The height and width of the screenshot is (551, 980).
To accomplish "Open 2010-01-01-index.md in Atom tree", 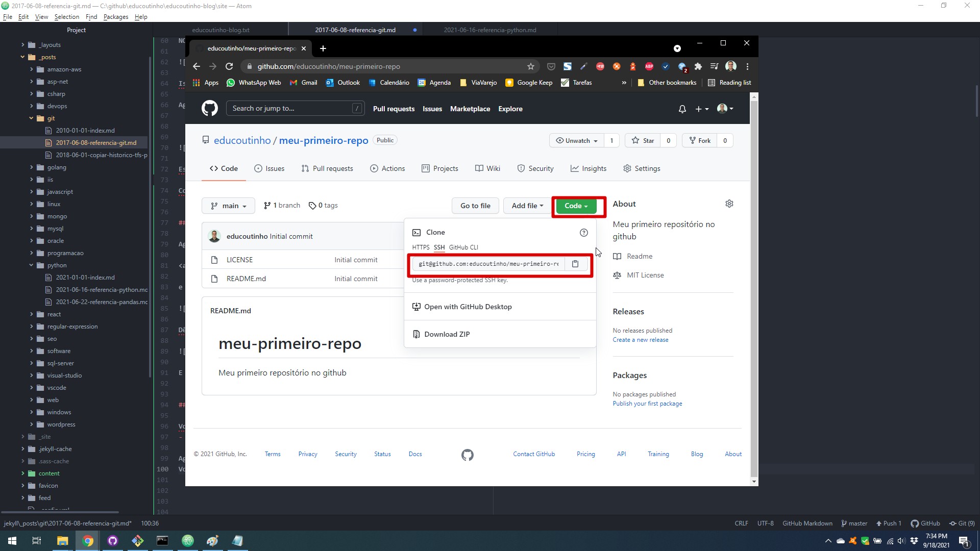I will tap(85, 131).
